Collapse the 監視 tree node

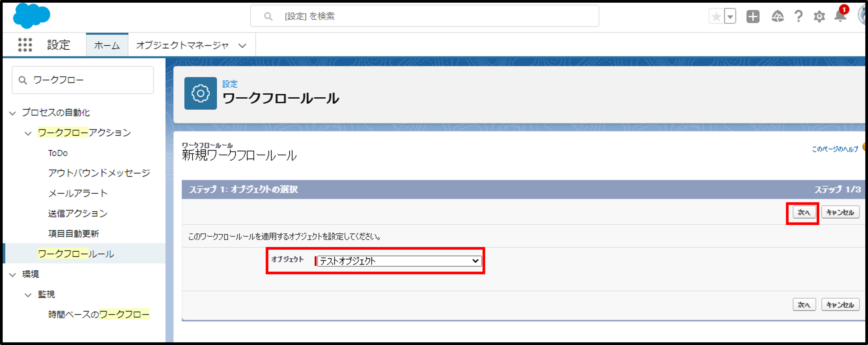28,295
